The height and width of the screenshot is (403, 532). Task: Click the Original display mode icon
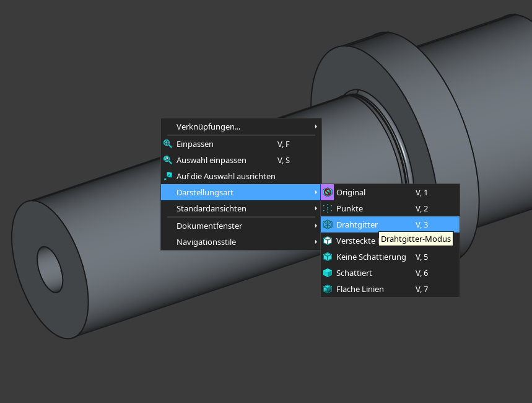[328, 192]
